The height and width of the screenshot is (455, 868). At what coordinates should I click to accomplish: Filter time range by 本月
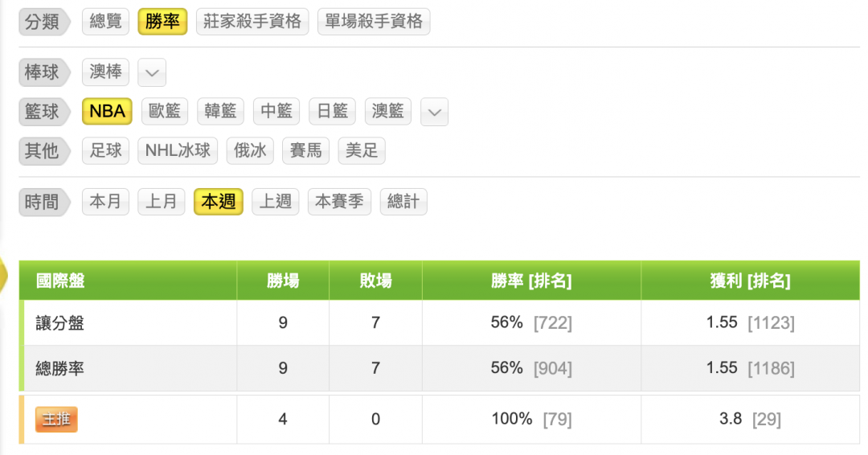[x=105, y=202]
